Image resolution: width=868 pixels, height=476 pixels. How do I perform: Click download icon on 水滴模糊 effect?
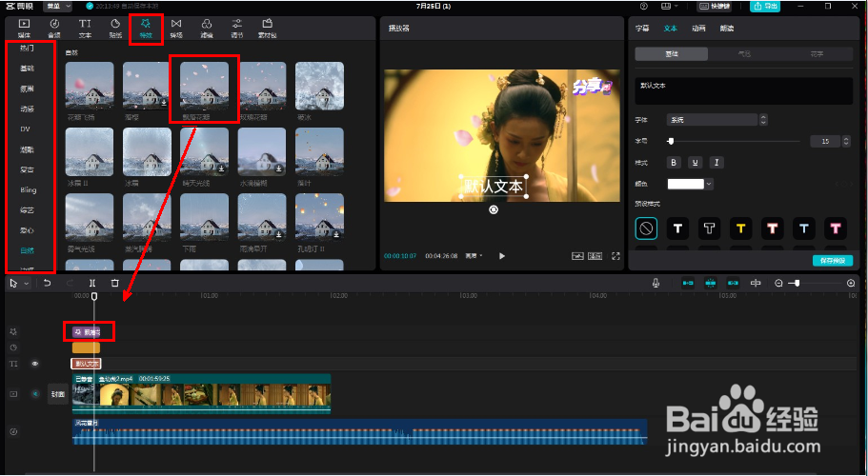pos(279,169)
